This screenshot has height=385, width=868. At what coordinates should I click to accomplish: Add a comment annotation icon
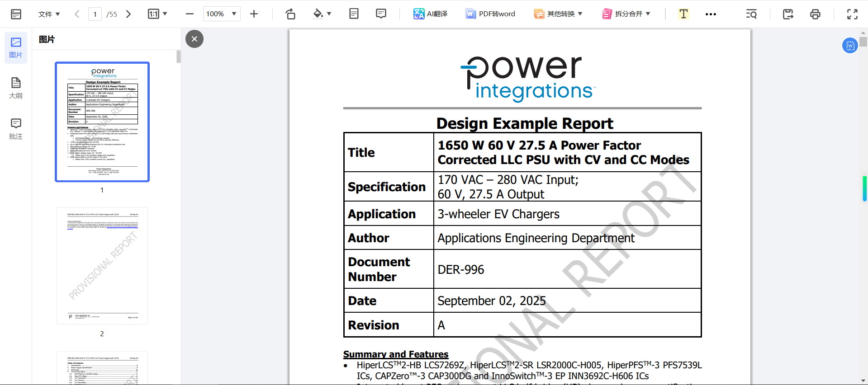click(x=381, y=14)
